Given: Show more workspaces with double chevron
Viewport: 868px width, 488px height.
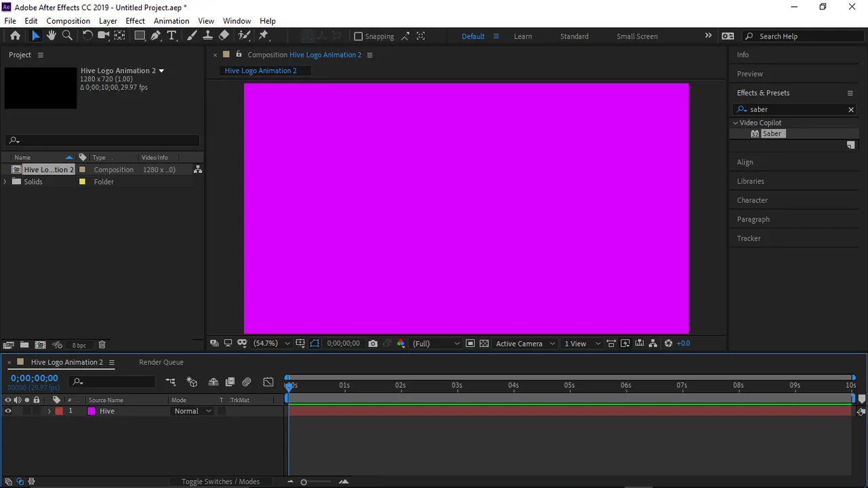Looking at the screenshot, I should pos(708,36).
